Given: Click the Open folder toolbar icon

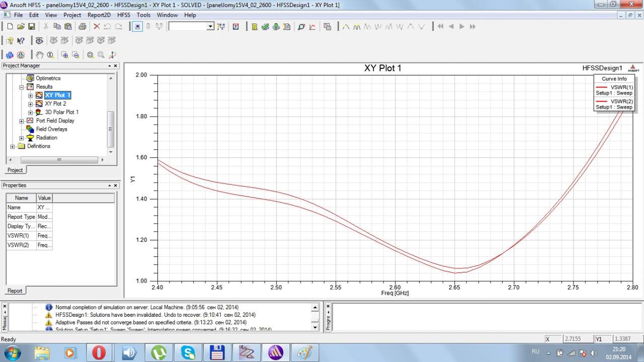Looking at the screenshot, I should coord(21,27).
